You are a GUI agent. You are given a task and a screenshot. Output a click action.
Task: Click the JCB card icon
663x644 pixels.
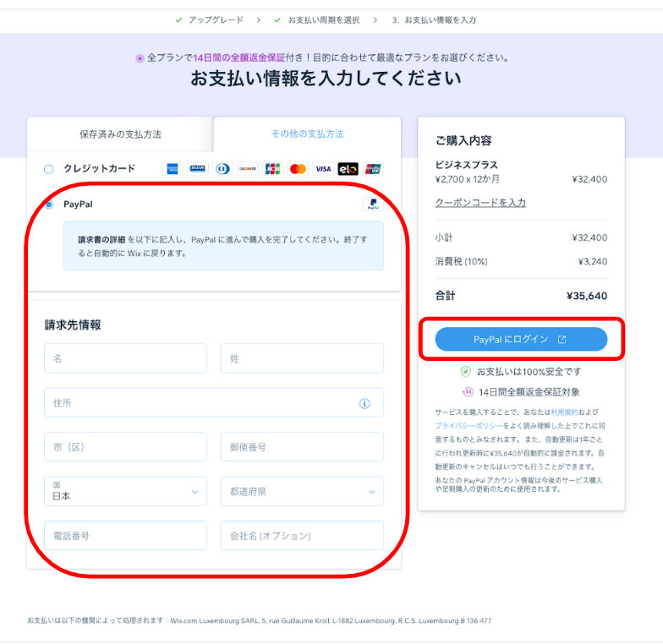[x=272, y=169]
